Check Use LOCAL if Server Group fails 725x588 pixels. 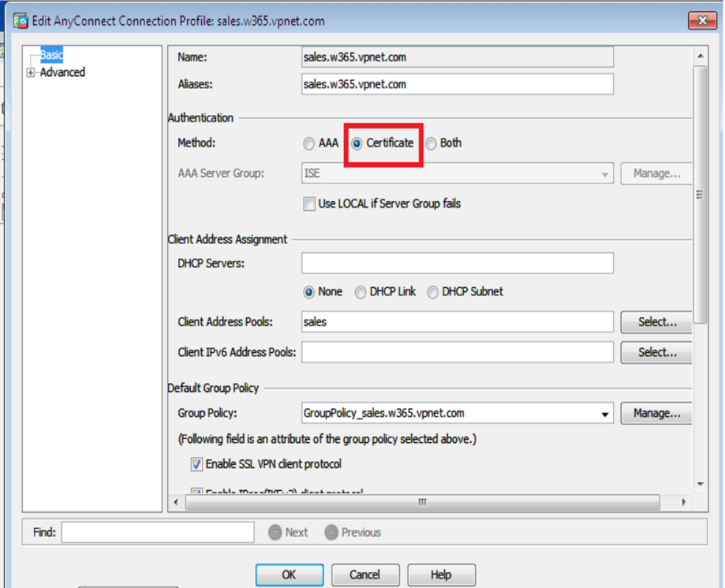[309, 204]
